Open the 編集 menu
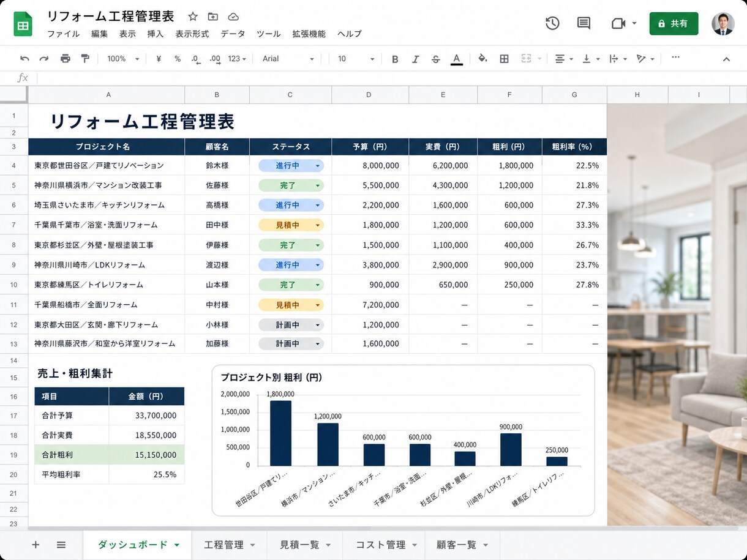Viewport: 747px width, 560px height. pos(99,34)
